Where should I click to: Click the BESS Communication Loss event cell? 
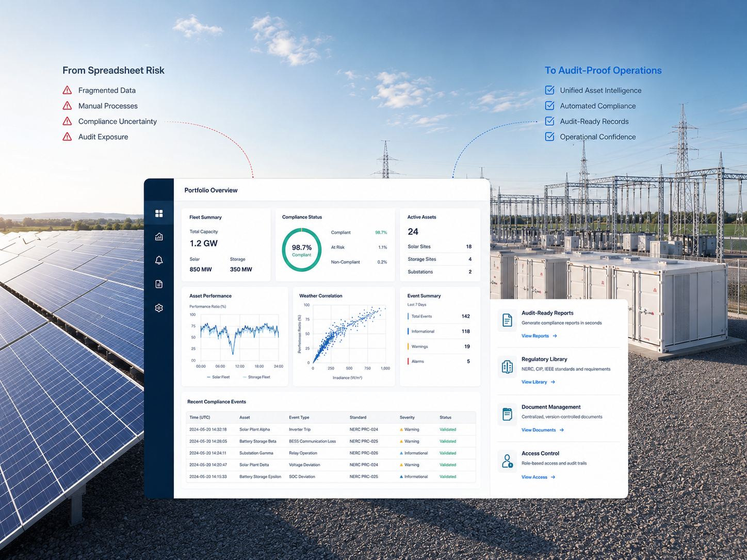click(313, 441)
